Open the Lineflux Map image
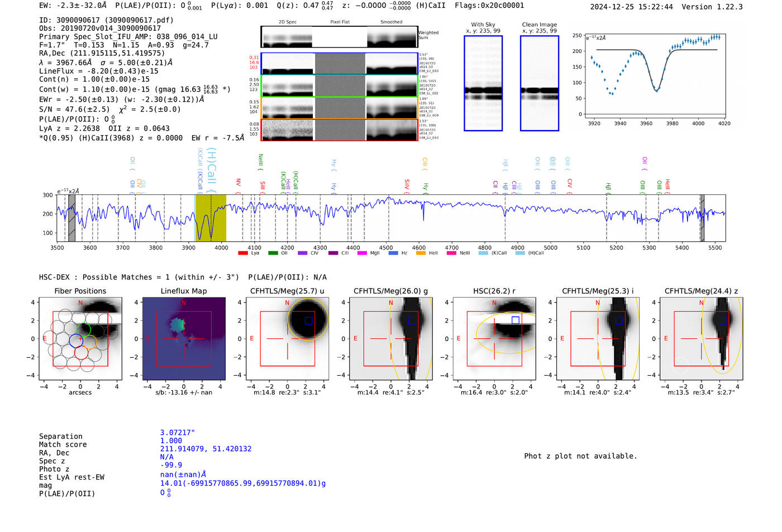The width and height of the screenshot is (782, 532). click(x=184, y=338)
